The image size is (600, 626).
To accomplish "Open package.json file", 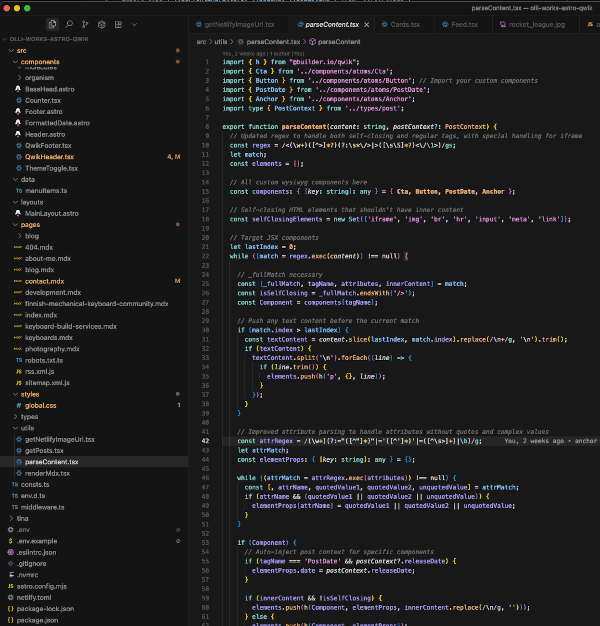I will pos(37,620).
